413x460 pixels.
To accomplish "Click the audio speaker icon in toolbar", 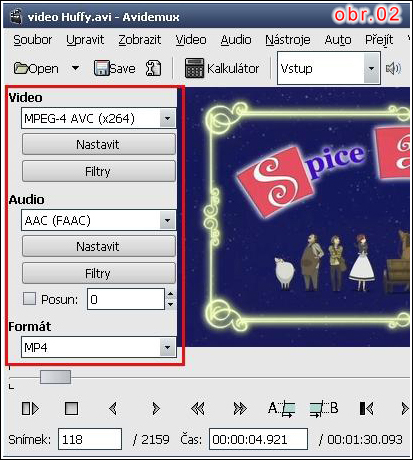I will click(393, 69).
